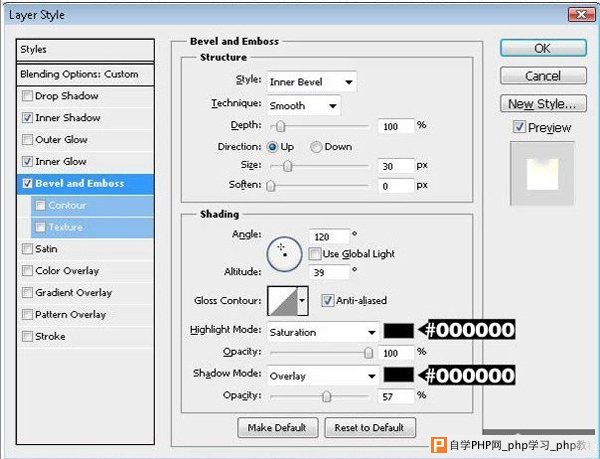Screen dimensions: 600x459
Task: Click the Shadow Opacity slider handle
Action: [x=326, y=396]
